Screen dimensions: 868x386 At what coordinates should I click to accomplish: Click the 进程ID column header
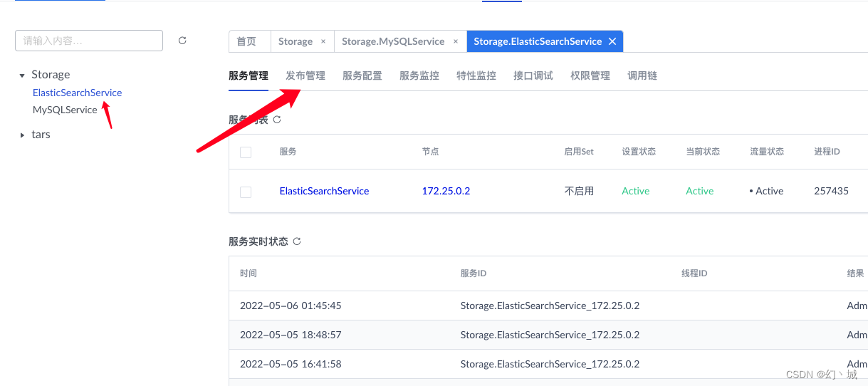pos(827,152)
